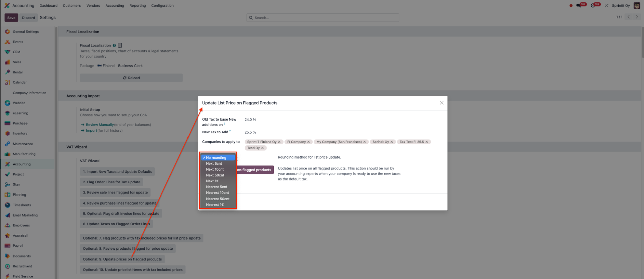Open the Email Marketing sidebar icon

[7, 215]
